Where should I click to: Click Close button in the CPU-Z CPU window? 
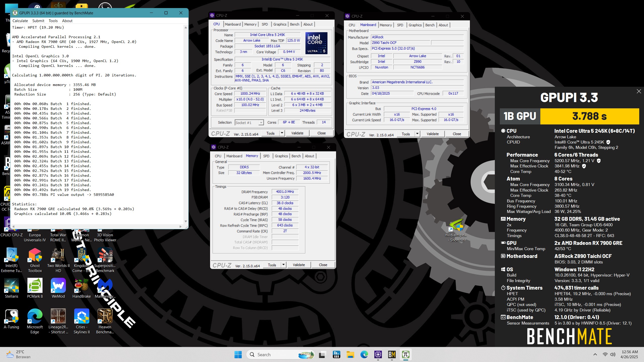coord(321,133)
